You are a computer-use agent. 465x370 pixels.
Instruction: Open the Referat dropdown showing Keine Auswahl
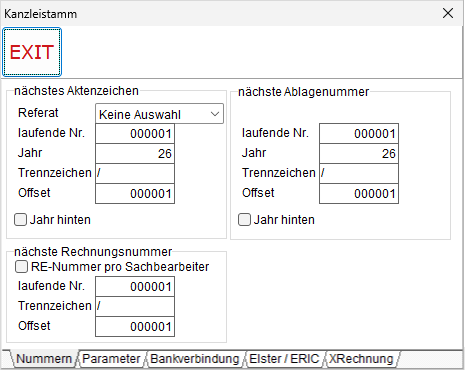pyautogui.click(x=159, y=114)
